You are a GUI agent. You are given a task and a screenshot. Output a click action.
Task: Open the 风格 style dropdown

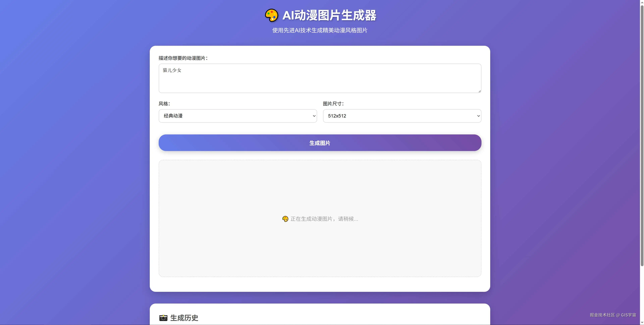point(237,116)
